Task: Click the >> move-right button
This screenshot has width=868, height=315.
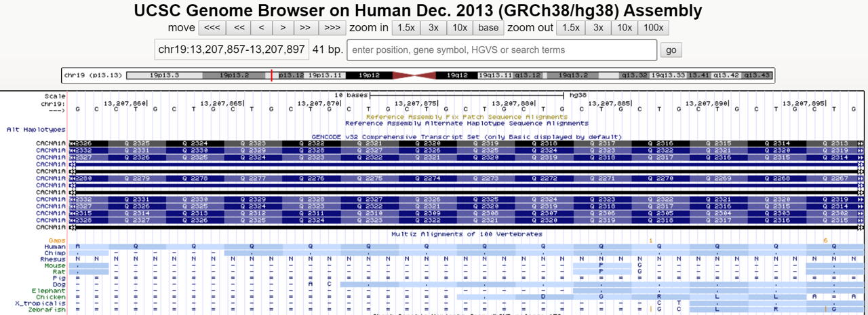Action: 305,28
